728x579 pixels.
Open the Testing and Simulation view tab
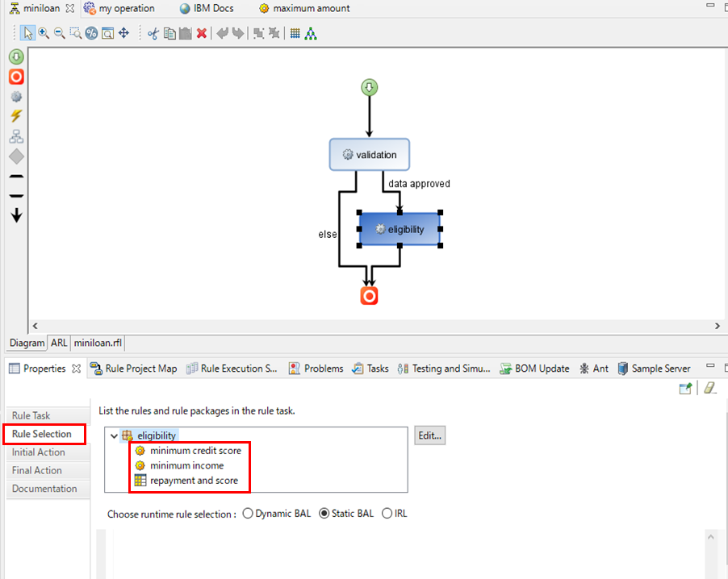(x=445, y=369)
